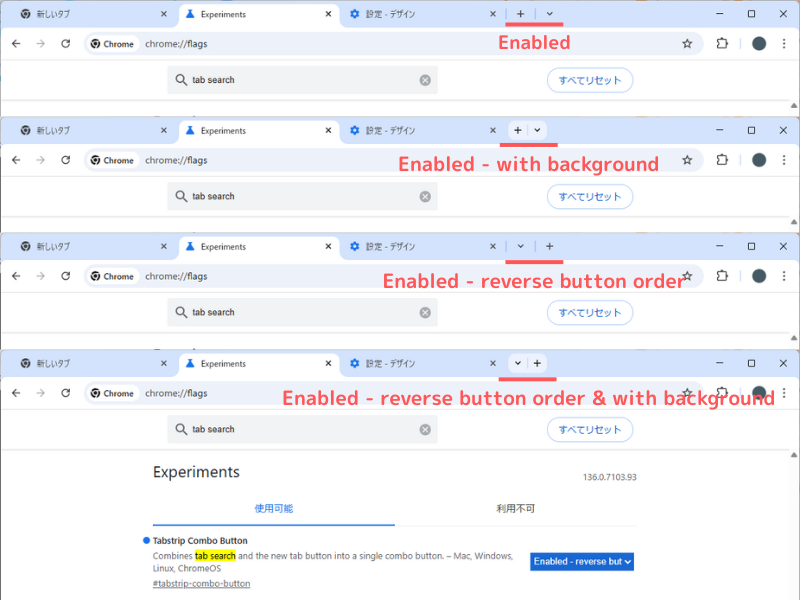Click new tab plus button in second window
This screenshot has width=800, height=600.
(517, 130)
